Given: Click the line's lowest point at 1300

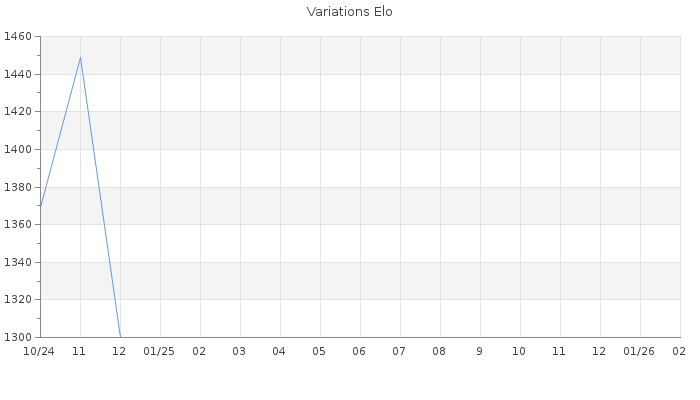Looking at the screenshot, I should 120,337.
